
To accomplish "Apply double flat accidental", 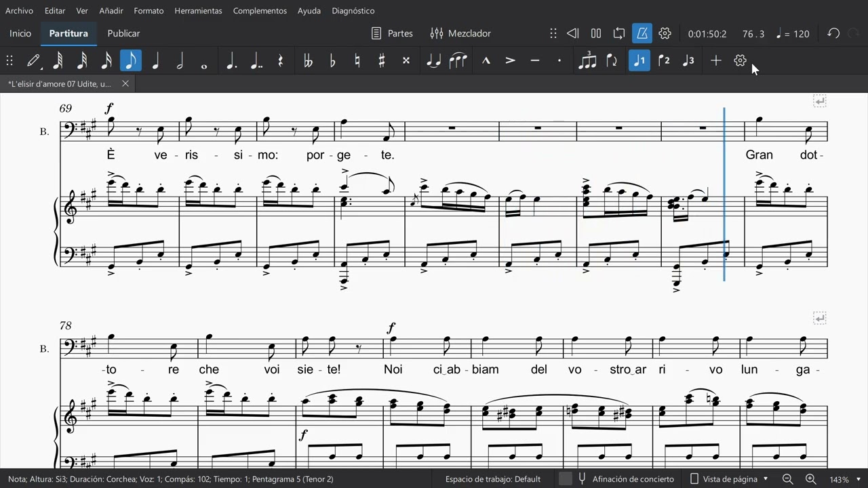I will [x=308, y=60].
